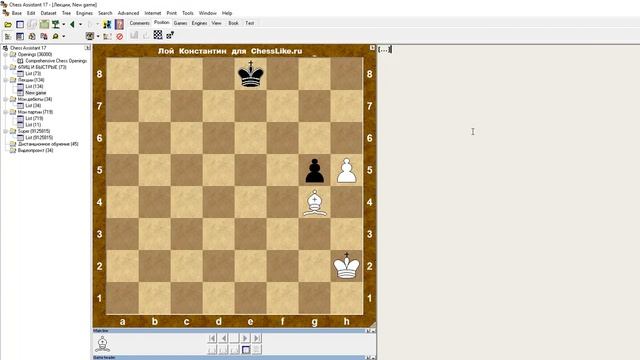Select Comprehensive Chess Openings in tree

(x=56, y=61)
